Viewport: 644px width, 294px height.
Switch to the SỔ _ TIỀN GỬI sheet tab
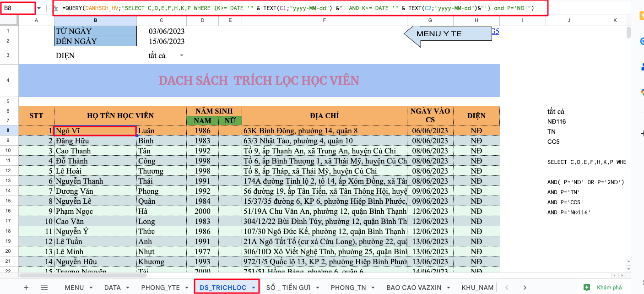tap(288, 288)
